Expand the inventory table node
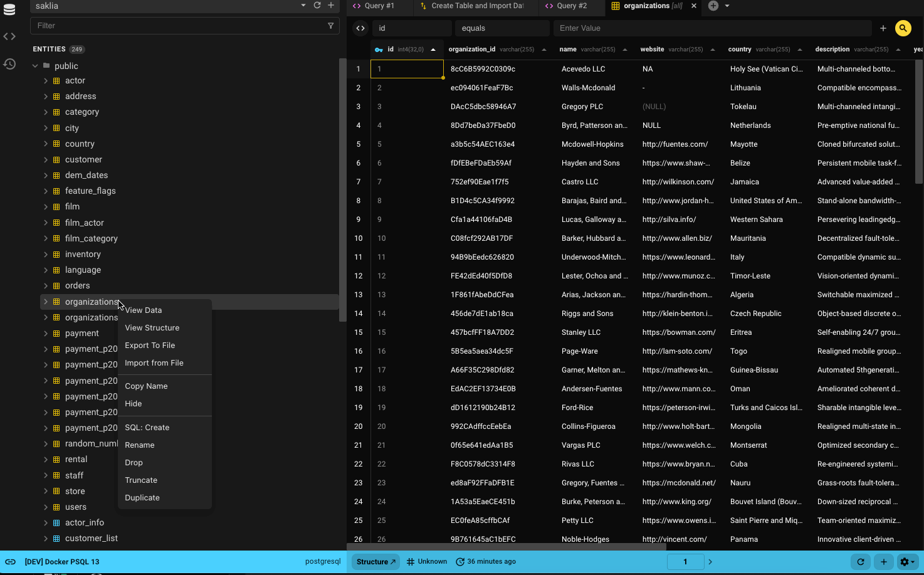 tap(46, 254)
